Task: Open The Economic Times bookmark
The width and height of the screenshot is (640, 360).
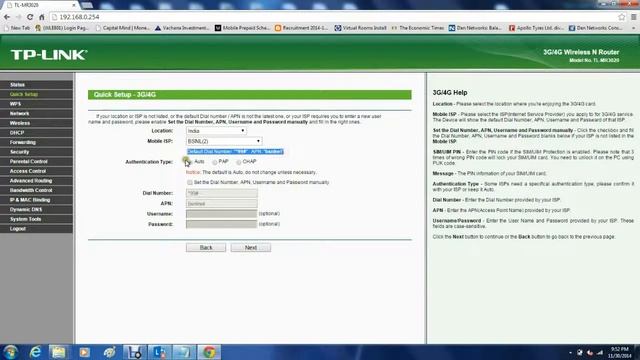Action: click(418, 28)
